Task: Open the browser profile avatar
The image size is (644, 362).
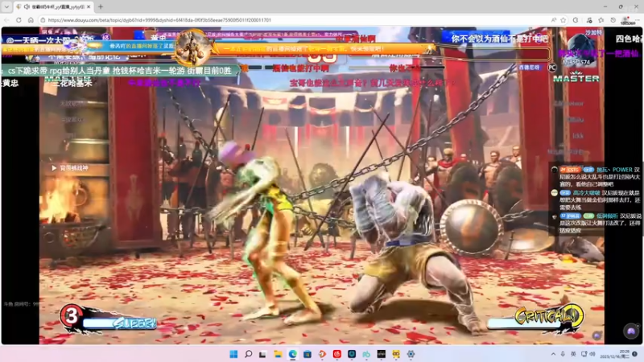Action: click(x=625, y=19)
